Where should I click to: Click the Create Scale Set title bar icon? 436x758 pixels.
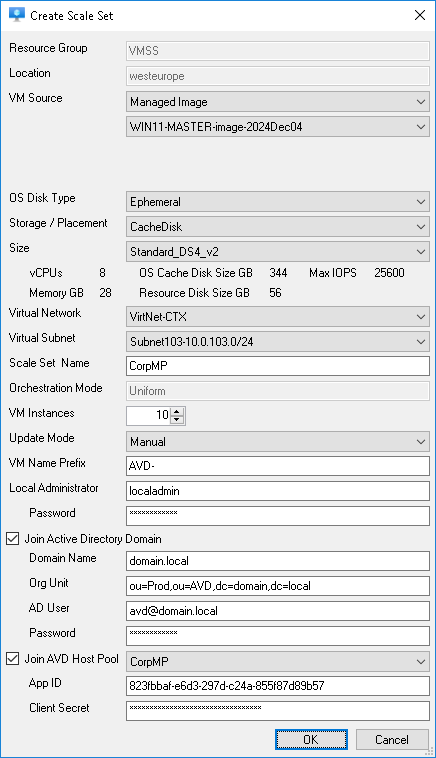16,15
